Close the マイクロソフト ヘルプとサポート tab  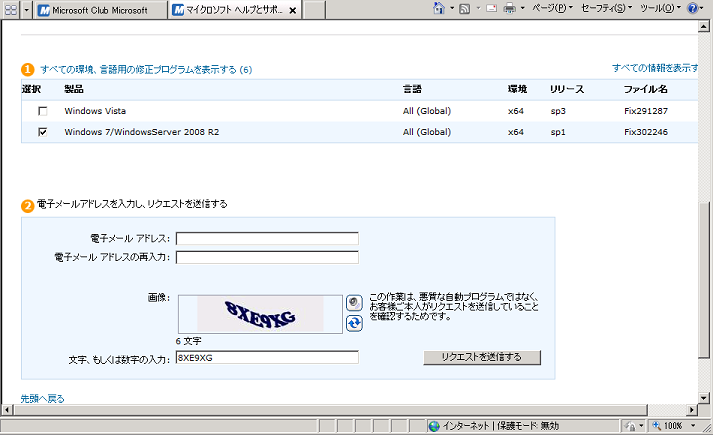point(292,11)
